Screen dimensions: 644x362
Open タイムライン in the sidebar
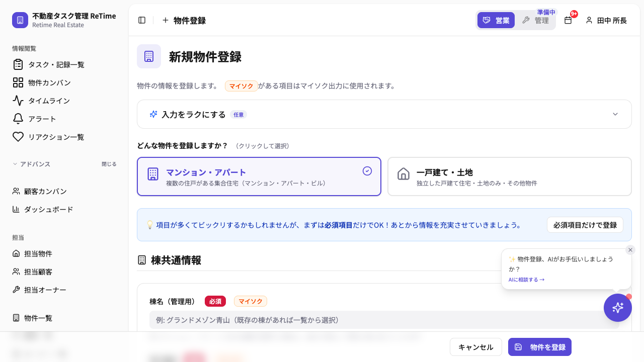point(64,101)
